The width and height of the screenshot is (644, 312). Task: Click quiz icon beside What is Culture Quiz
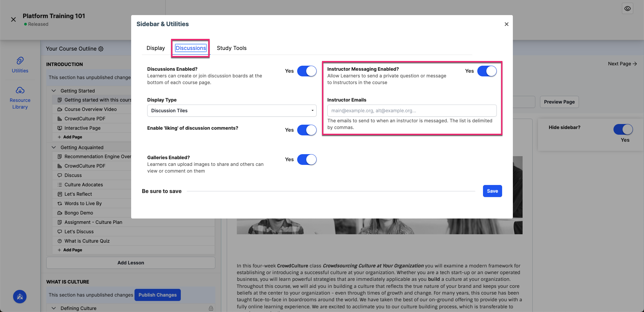click(x=60, y=241)
